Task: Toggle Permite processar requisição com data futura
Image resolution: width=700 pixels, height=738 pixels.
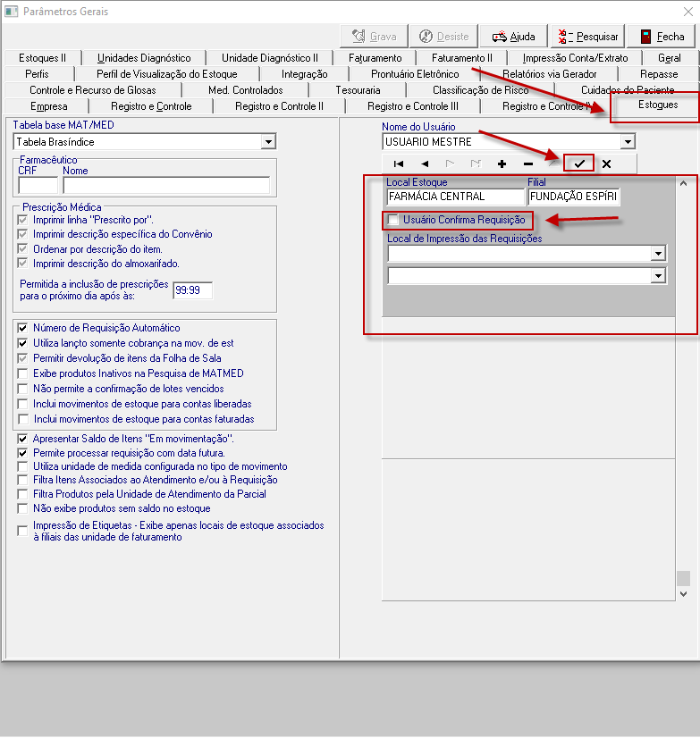Action: click(22, 453)
